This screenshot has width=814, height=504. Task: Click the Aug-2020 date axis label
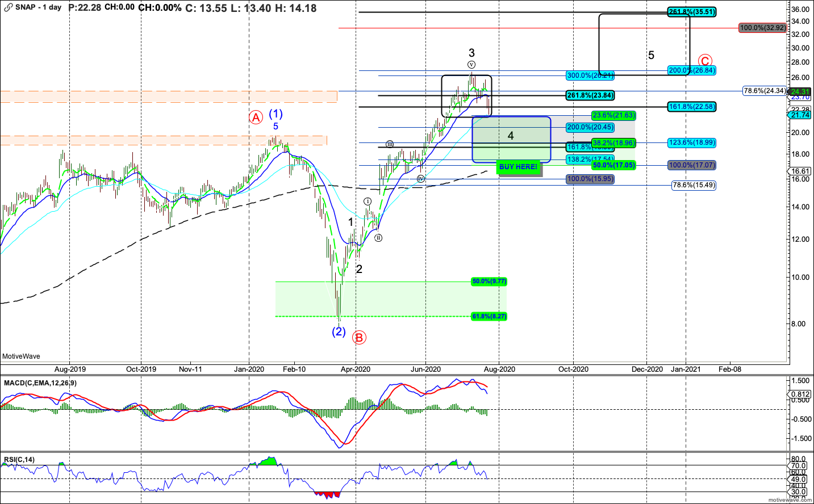pyautogui.click(x=499, y=369)
